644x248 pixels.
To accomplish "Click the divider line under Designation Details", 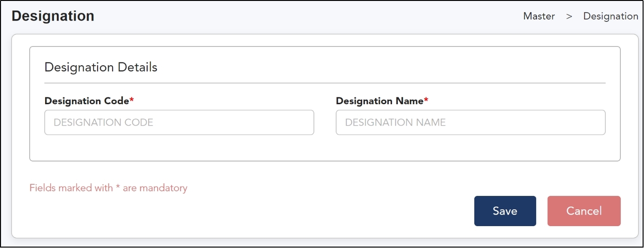I will [x=325, y=83].
